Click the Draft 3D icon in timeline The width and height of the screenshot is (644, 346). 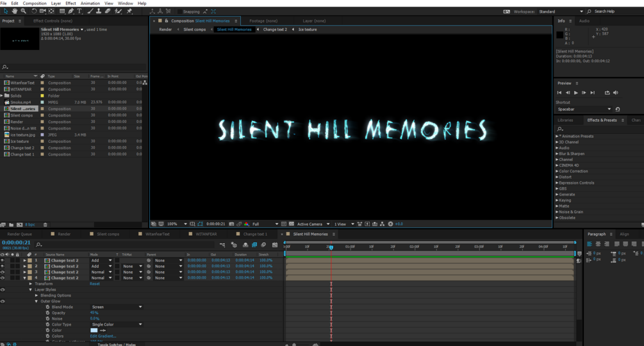(x=234, y=245)
